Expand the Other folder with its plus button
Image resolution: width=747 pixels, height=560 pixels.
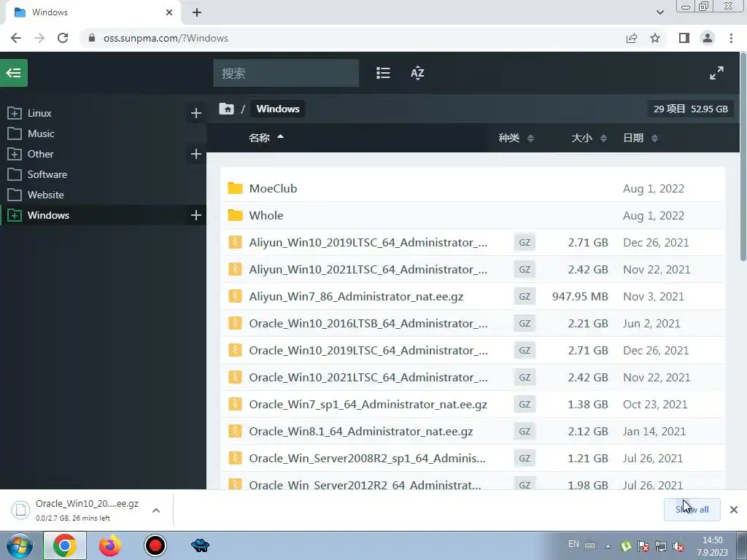[x=196, y=154]
